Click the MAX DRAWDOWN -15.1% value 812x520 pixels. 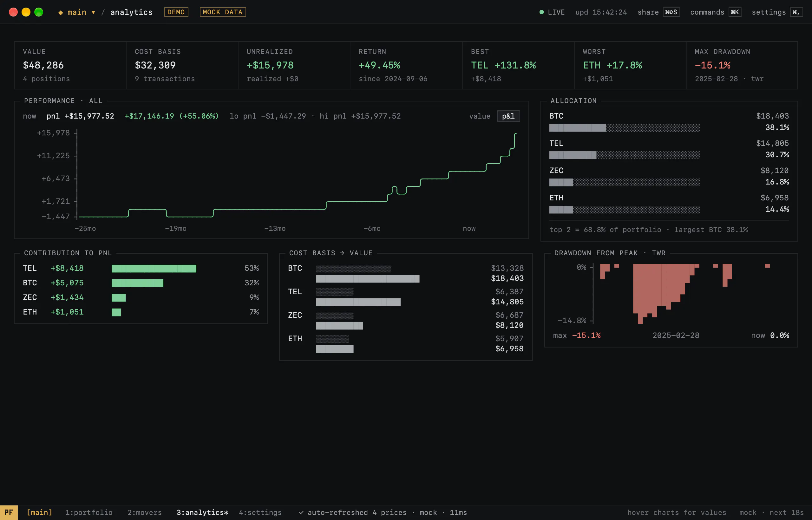(712, 65)
